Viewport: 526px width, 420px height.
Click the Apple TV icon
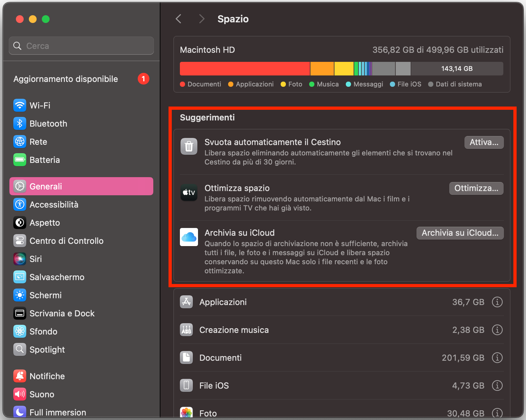(189, 192)
